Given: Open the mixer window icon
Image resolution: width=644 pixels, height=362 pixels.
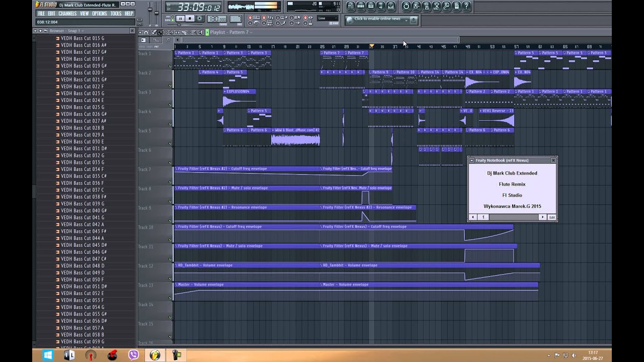Looking at the screenshot, I should click(391, 6).
